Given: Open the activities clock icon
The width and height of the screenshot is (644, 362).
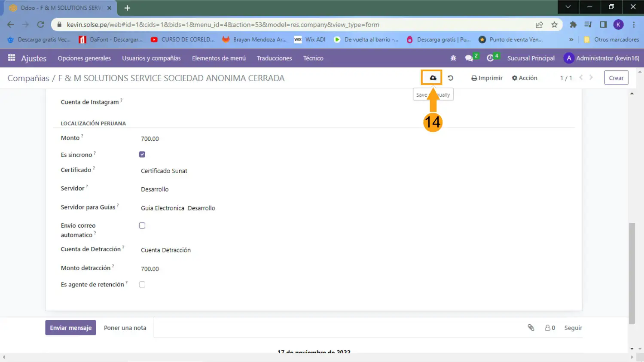Looking at the screenshot, I should pyautogui.click(x=490, y=58).
